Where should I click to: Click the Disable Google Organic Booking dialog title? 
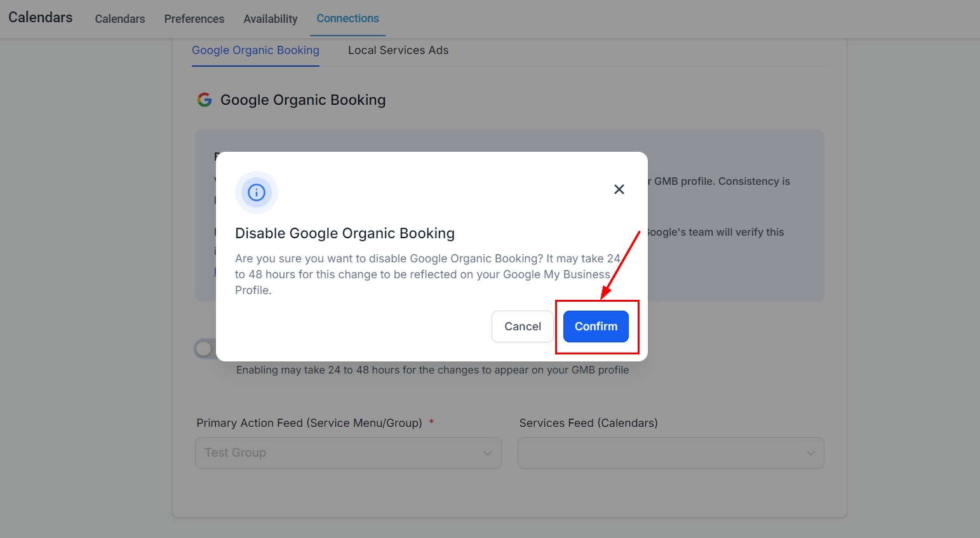pyautogui.click(x=345, y=233)
